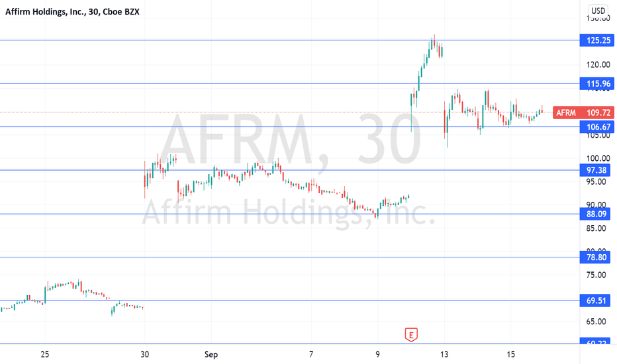
Task: Click the 105.00 price axis tick
Action: pos(598,136)
